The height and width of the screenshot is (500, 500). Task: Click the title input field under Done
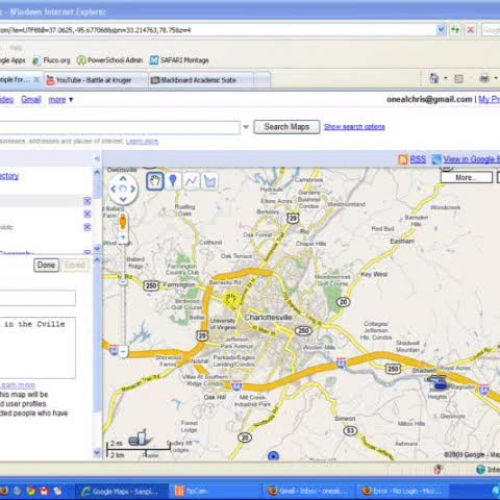coord(37,298)
